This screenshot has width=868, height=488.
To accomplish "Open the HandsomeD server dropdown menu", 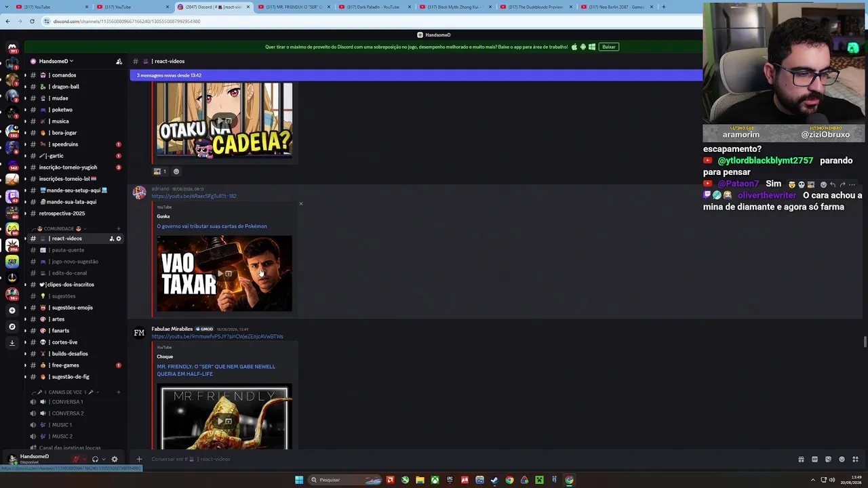I will (x=56, y=61).
